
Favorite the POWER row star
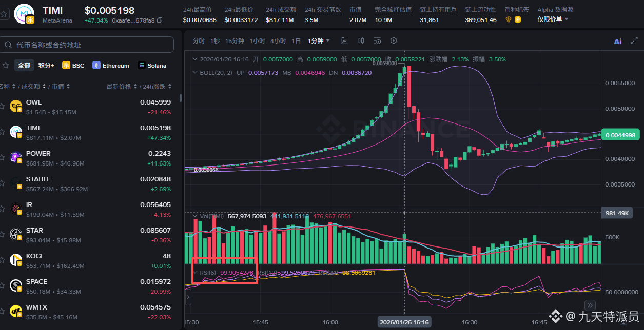pos(3,158)
